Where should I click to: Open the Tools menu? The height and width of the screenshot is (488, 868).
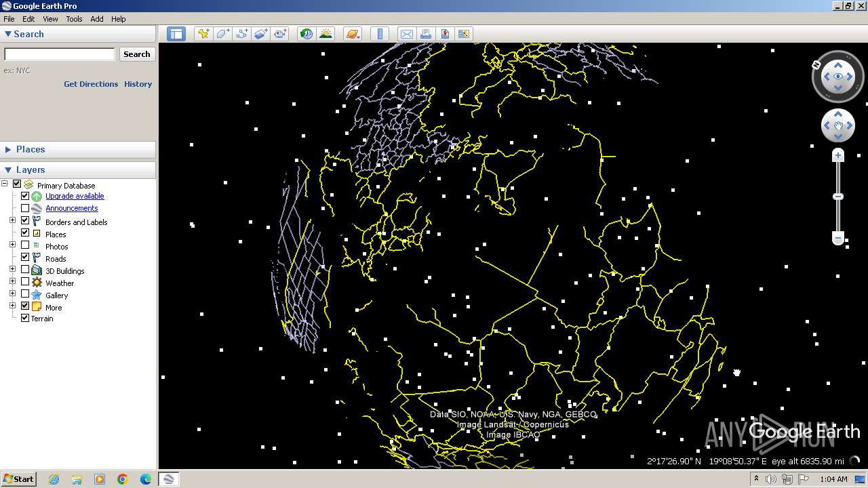pos(74,19)
